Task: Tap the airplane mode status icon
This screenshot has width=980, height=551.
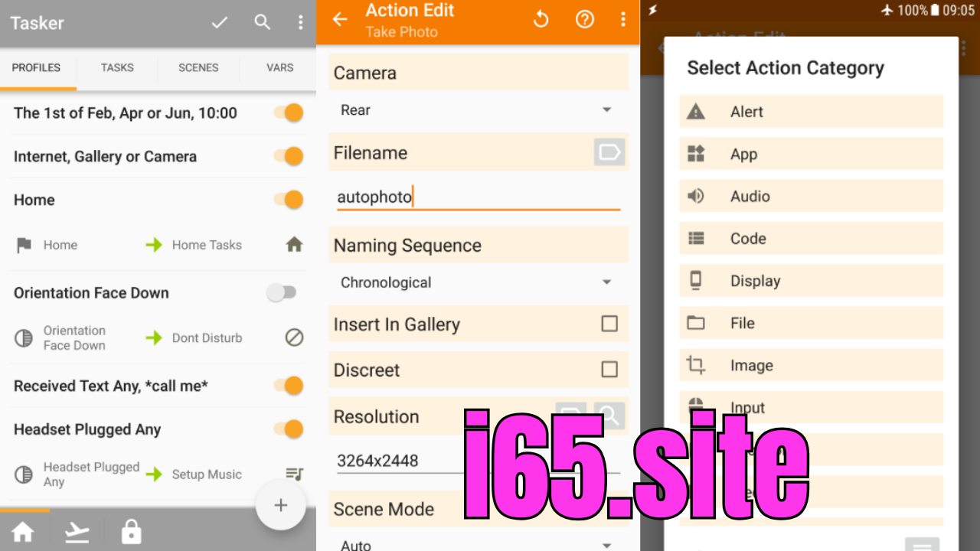Action: (x=887, y=10)
